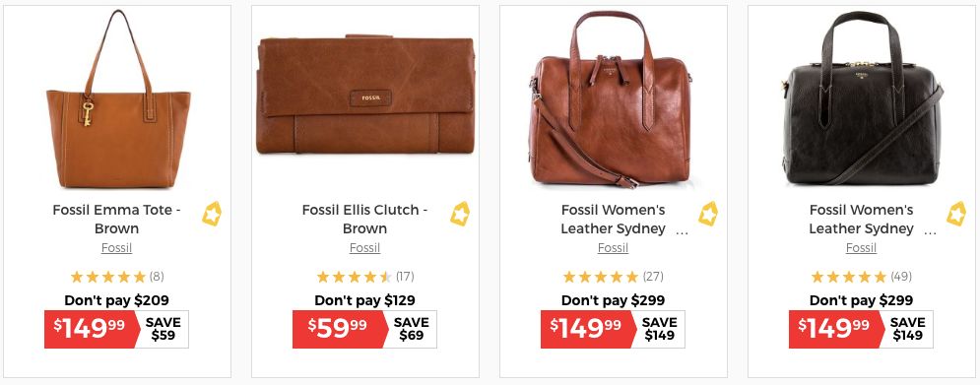Image resolution: width=980 pixels, height=385 pixels.
Task: Select the $59.99 price button for Ellis Clutch
Action: coord(341,330)
